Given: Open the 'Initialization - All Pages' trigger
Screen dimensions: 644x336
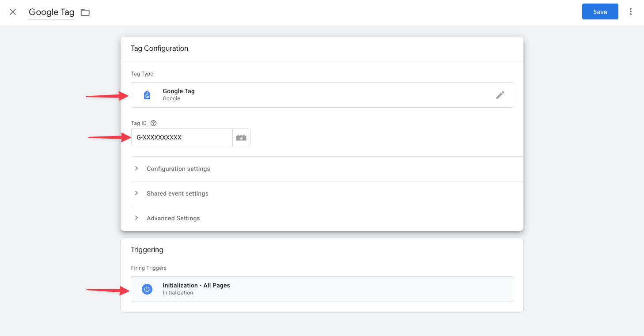Looking at the screenshot, I should pos(322,289).
